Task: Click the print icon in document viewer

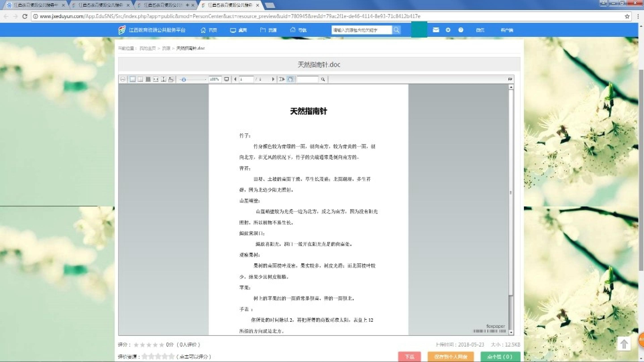Action: tap(123, 79)
